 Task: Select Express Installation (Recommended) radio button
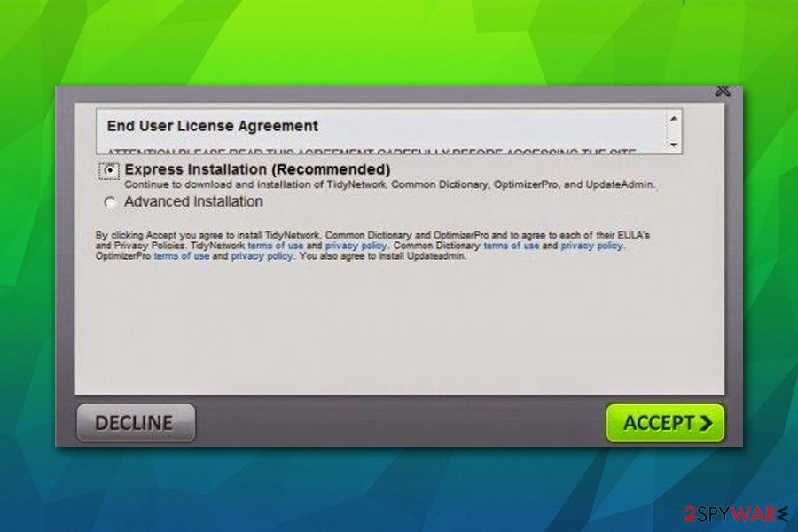point(109,170)
